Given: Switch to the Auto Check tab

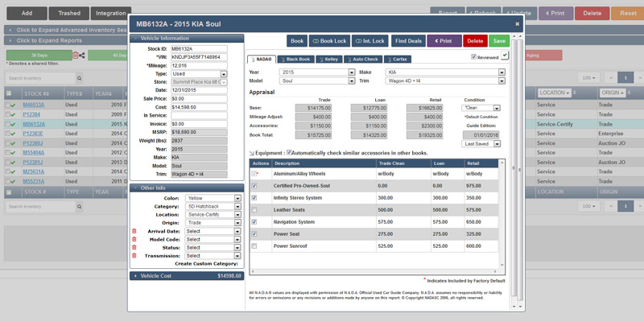Looking at the screenshot, I should tap(363, 59).
